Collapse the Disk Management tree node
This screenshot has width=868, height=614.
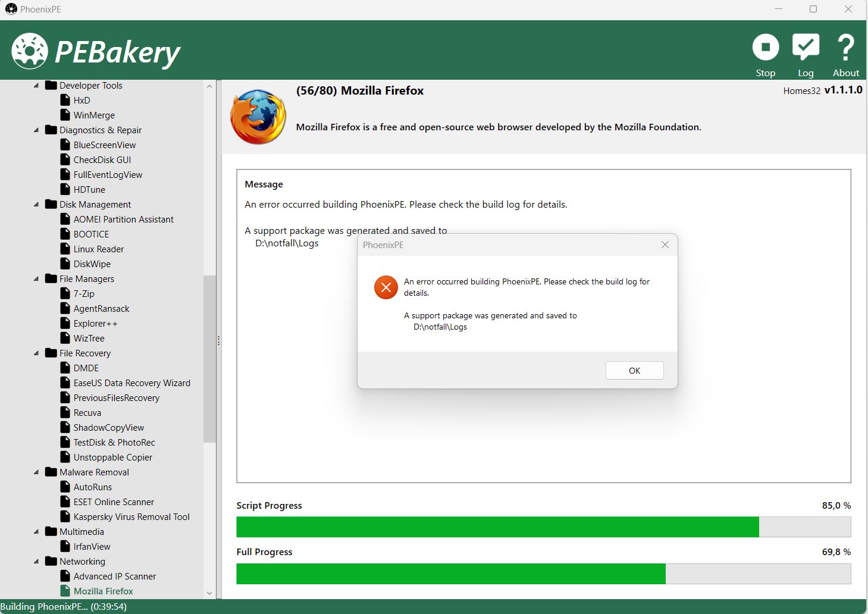[36, 205]
